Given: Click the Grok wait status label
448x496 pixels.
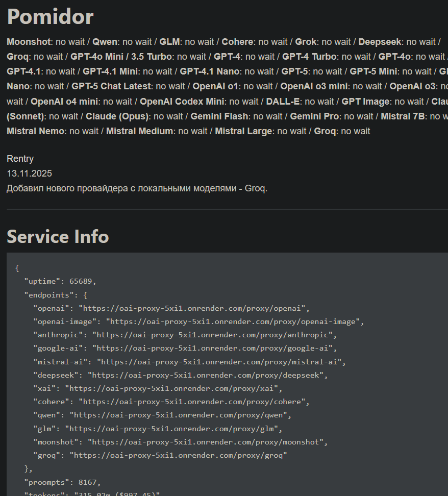Looking at the screenshot, I should (306, 42).
